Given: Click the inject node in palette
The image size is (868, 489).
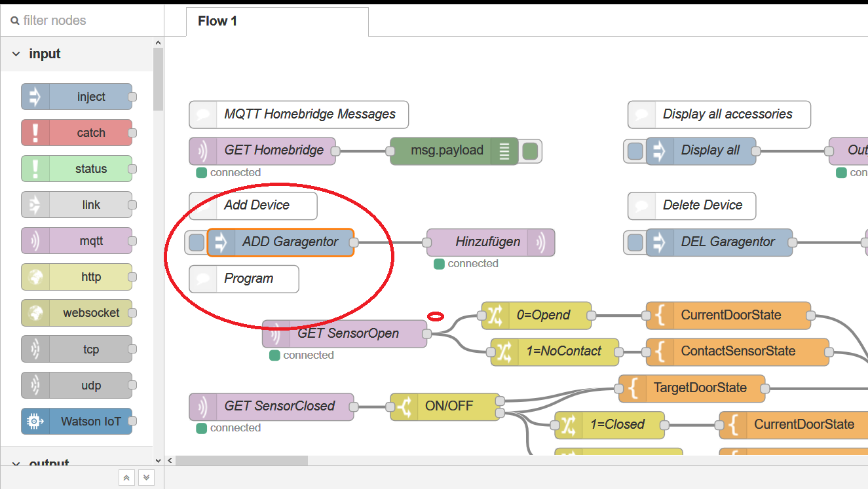Looking at the screenshot, I should pyautogui.click(x=77, y=97).
